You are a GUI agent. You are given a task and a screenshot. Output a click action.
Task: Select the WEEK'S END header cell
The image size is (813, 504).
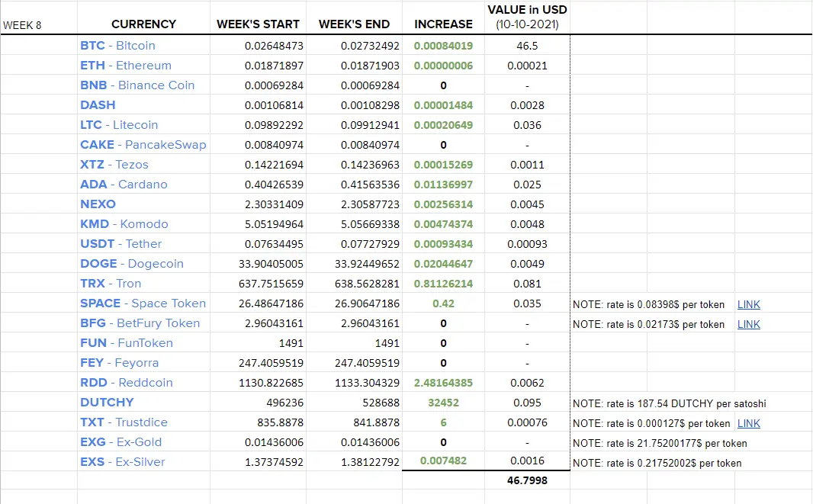pyautogui.click(x=354, y=18)
